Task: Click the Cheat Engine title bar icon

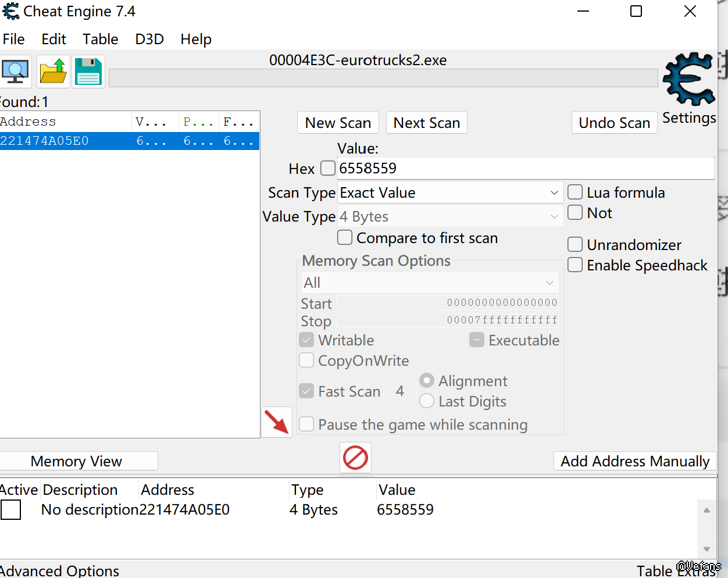Action: click(10, 11)
